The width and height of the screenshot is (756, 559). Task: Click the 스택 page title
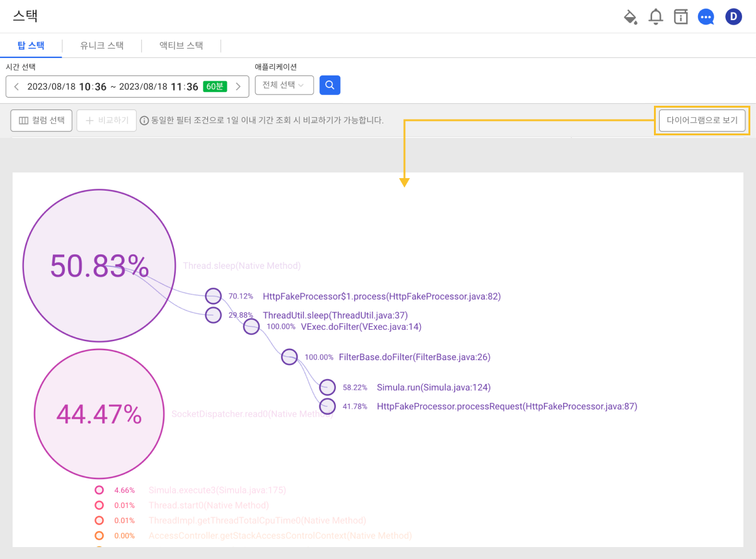coord(25,16)
